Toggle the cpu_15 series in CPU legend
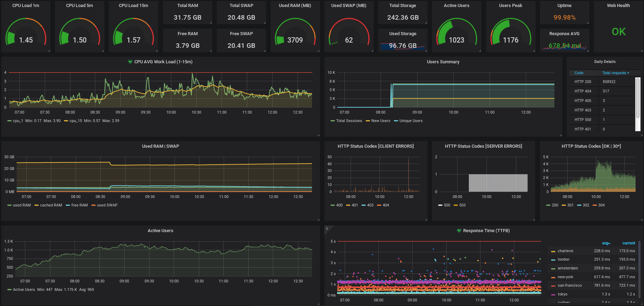This screenshot has width=644, height=306. click(76, 121)
